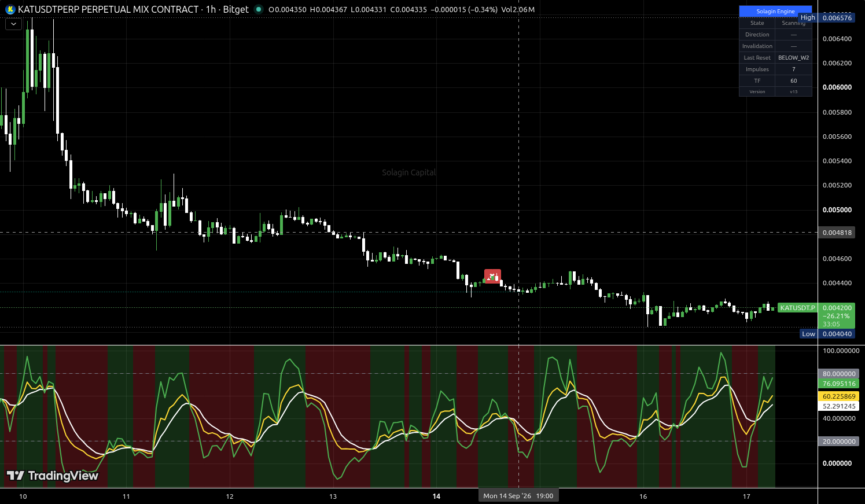This screenshot has width=865, height=504.
Task: Click the Impulses label in table
Action: 757,69
